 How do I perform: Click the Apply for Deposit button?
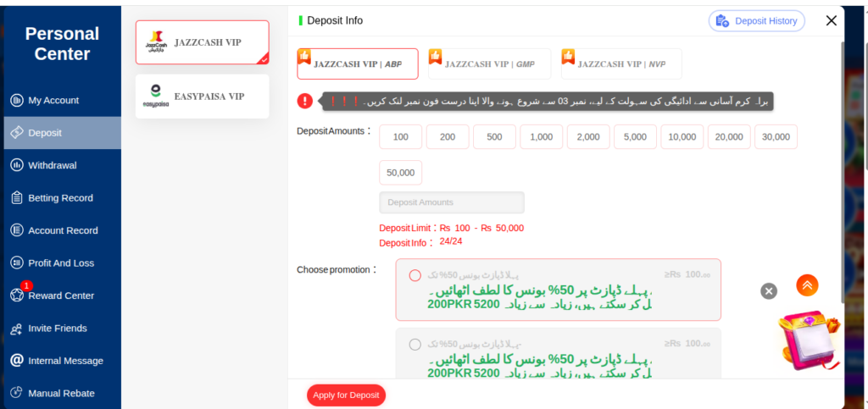click(x=346, y=395)
